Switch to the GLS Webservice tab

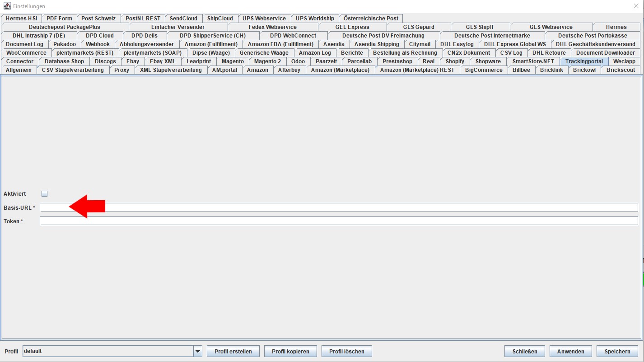point(551,27)
